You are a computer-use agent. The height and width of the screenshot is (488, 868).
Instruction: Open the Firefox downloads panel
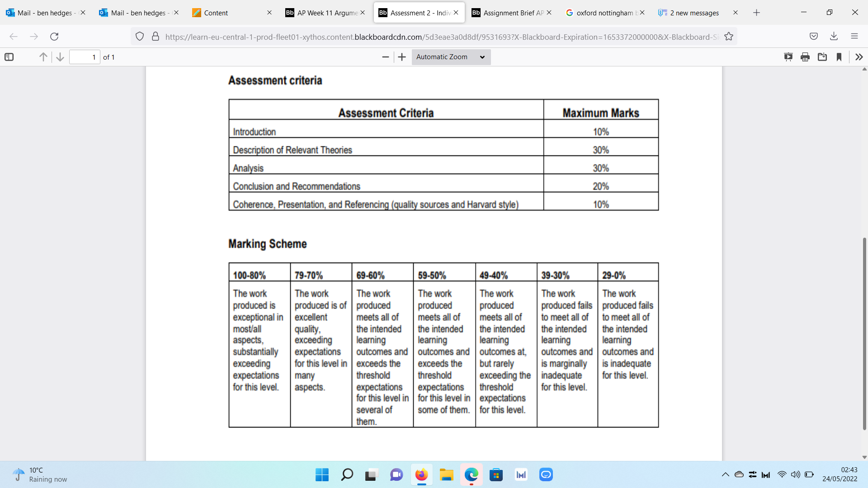(x=834, y=37)
